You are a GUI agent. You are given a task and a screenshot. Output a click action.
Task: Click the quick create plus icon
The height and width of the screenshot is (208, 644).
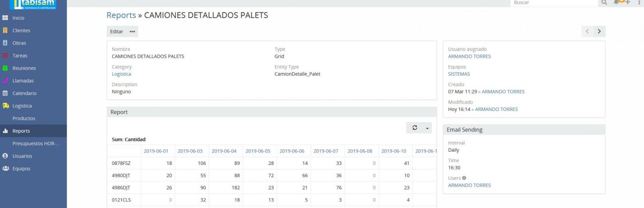tap(627, 2)
